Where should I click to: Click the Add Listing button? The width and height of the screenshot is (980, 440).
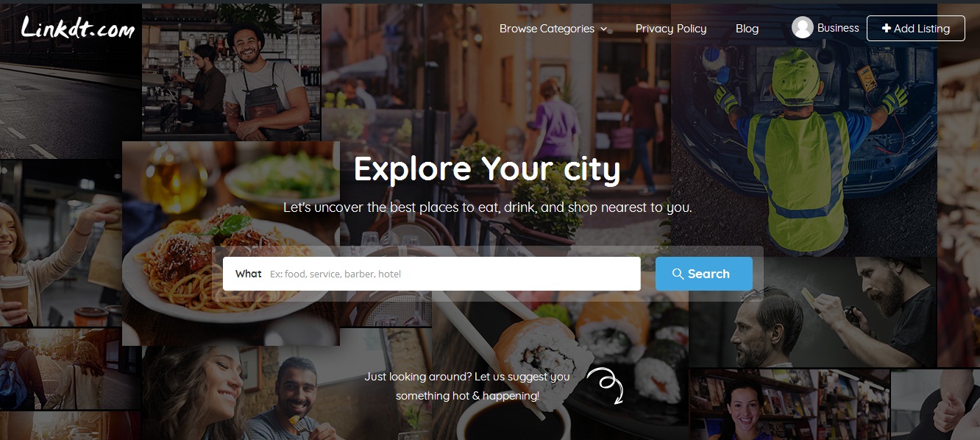tap(916, 28)
